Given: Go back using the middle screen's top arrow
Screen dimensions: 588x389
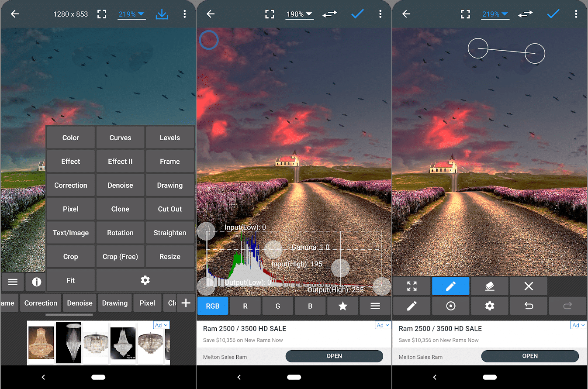Looking at the screenshot, I should tap(211, 14).
